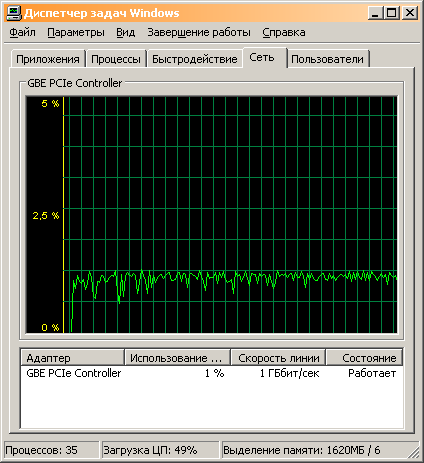Click the Task Manager title bar icon
Screen dimensions: 424x463
pos(14,13)
